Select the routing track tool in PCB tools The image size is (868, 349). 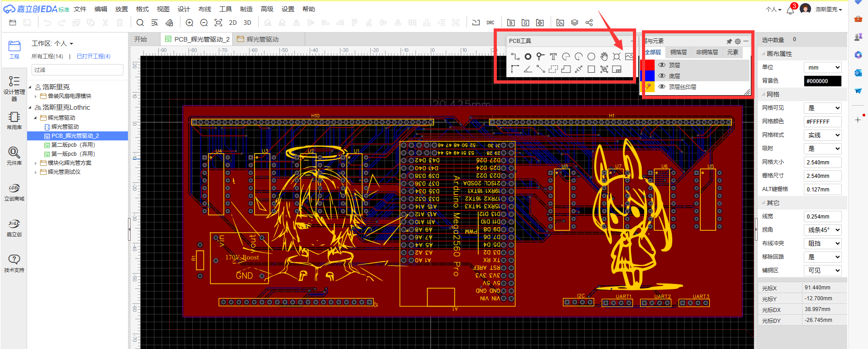point(515,56)
